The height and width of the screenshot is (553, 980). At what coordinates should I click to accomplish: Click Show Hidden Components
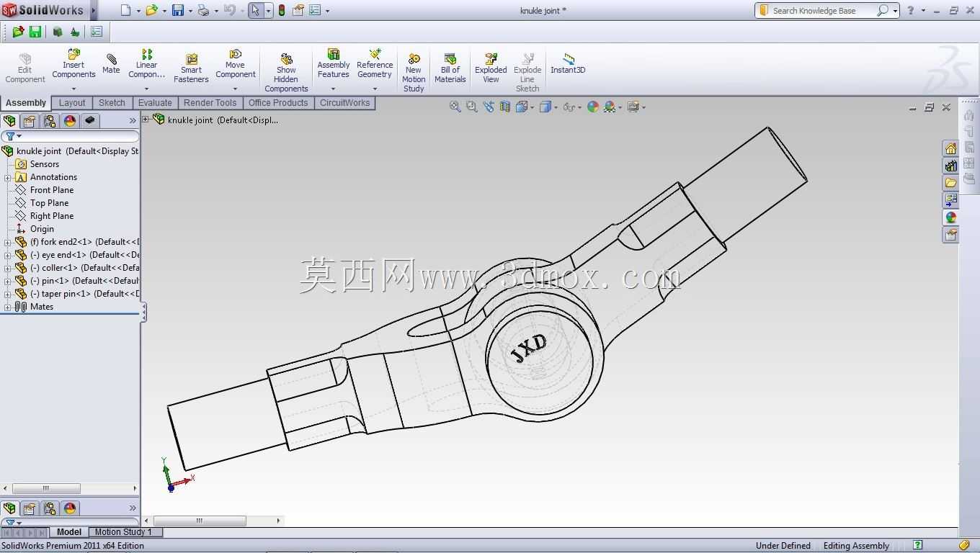pyautogui.click(x=286, y=73)
